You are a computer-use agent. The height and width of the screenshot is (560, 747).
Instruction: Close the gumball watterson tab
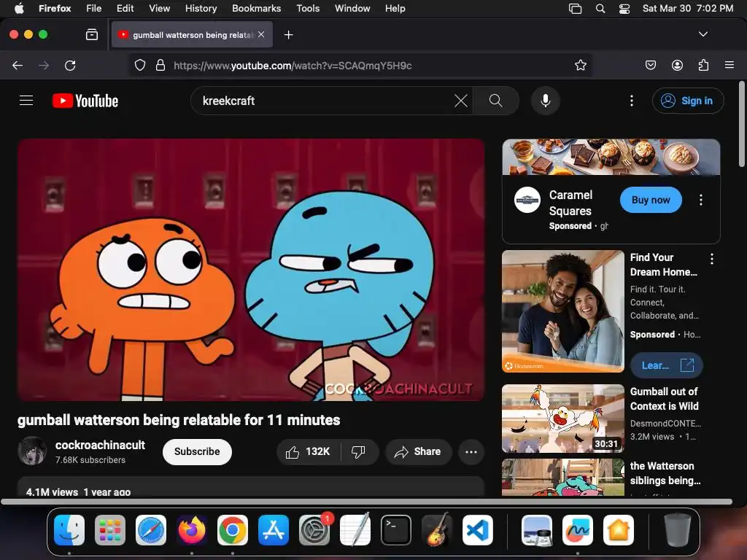tap(261, 34)
